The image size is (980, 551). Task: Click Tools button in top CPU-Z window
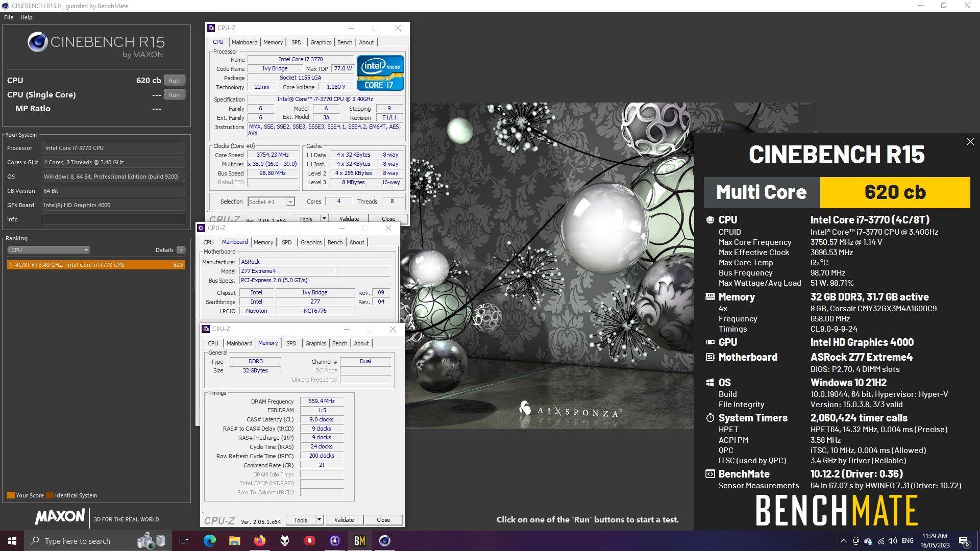pos(306,219)
